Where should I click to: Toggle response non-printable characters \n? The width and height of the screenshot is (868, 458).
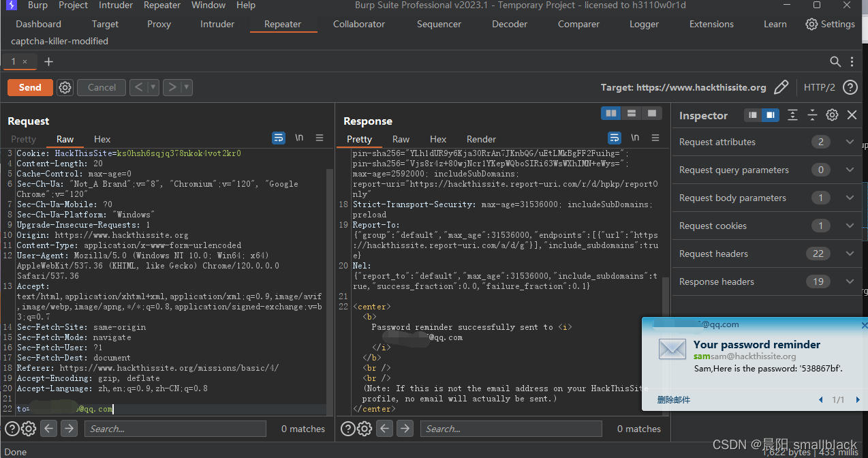coord(634,138)
